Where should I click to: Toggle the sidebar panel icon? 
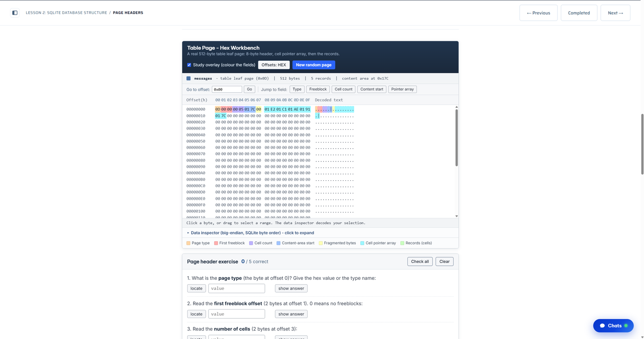tap(15, 13)
